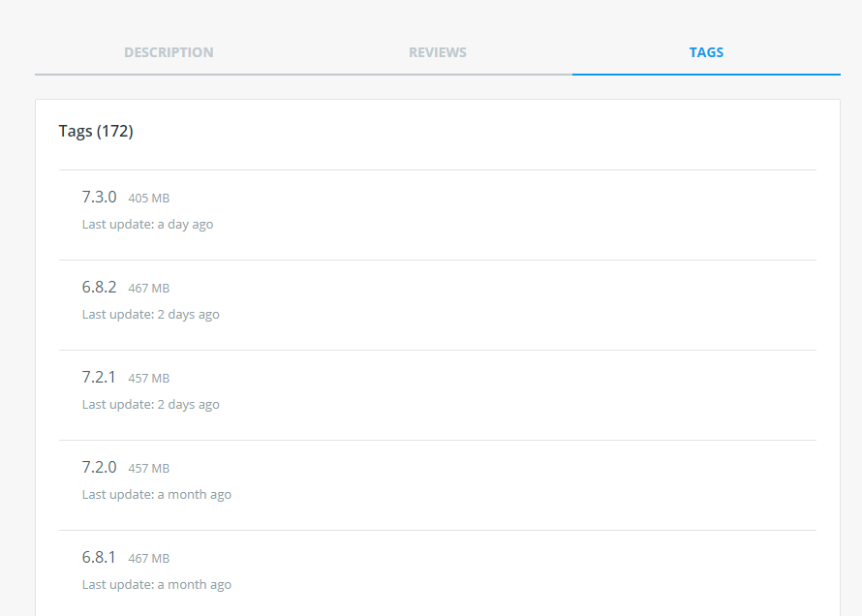The width and height of the screenshot is (862, 616).
Task: Click the last update text under 7.2.1
Action: (x=150, y=404)
